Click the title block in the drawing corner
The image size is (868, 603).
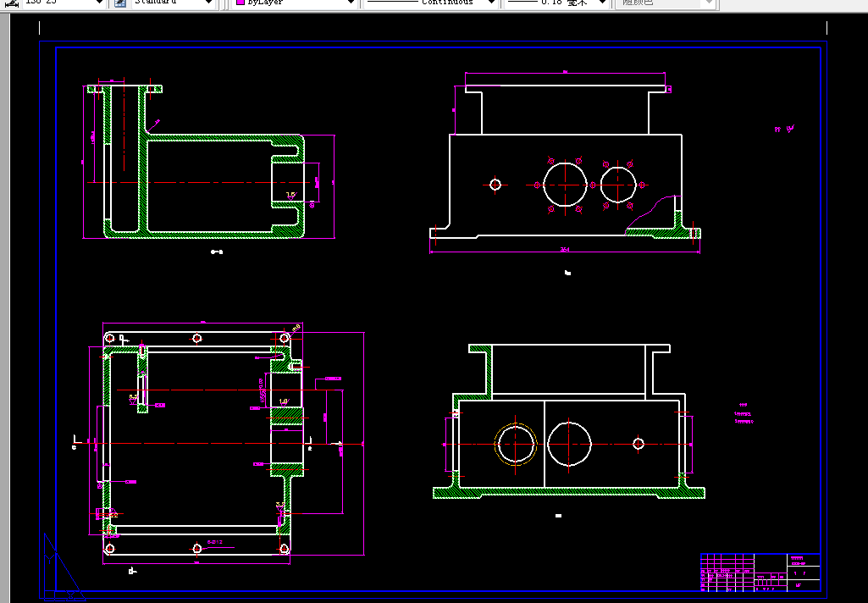coord(760,573)
